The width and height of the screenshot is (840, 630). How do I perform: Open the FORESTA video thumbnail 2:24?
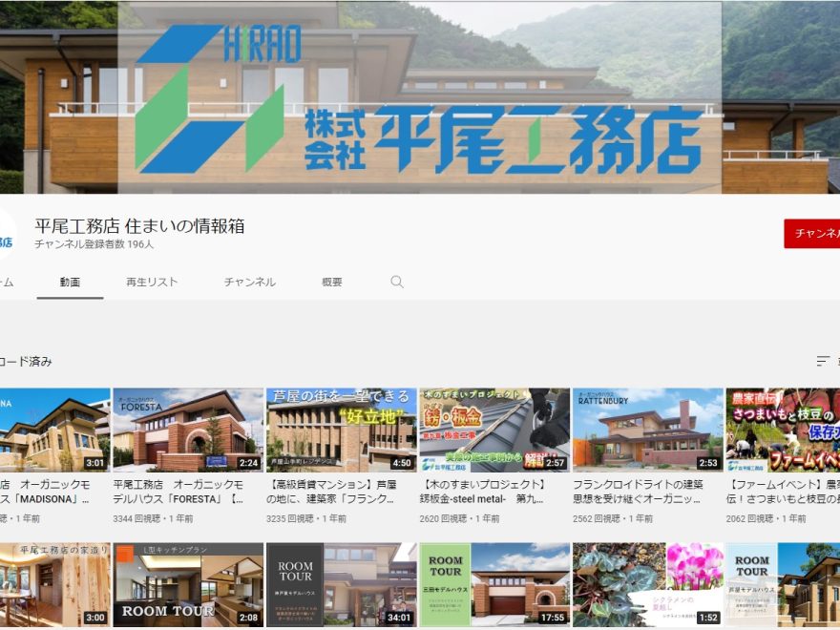coord(188,430)
